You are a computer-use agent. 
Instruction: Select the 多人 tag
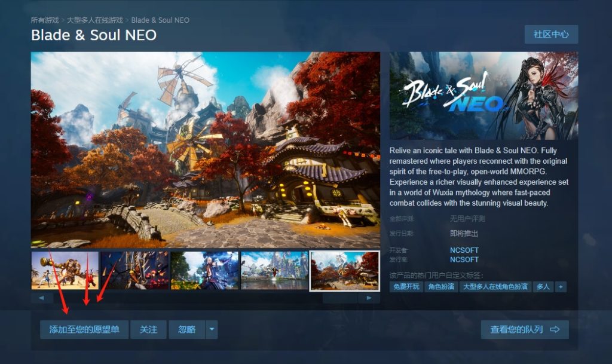pos(543,287)
